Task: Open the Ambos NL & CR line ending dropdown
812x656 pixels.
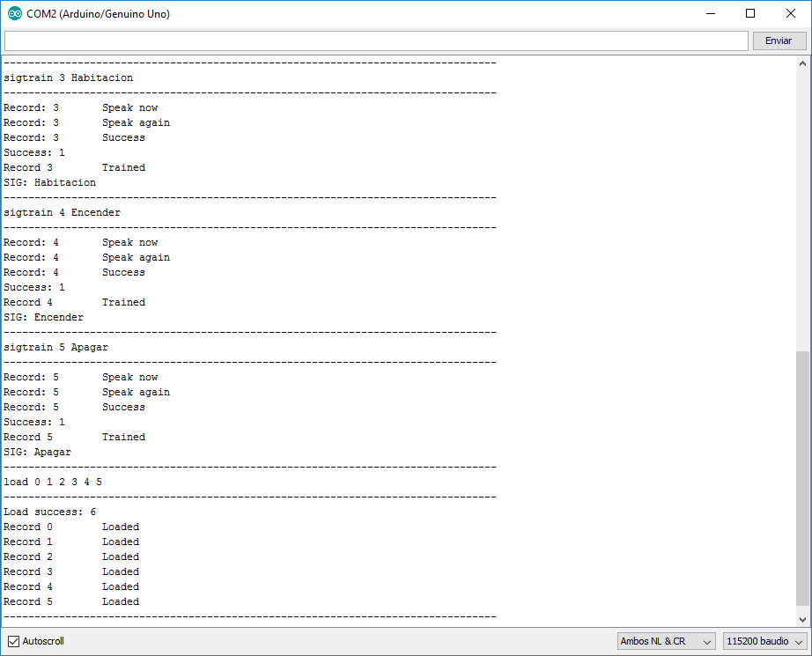Action: [666, 641]
